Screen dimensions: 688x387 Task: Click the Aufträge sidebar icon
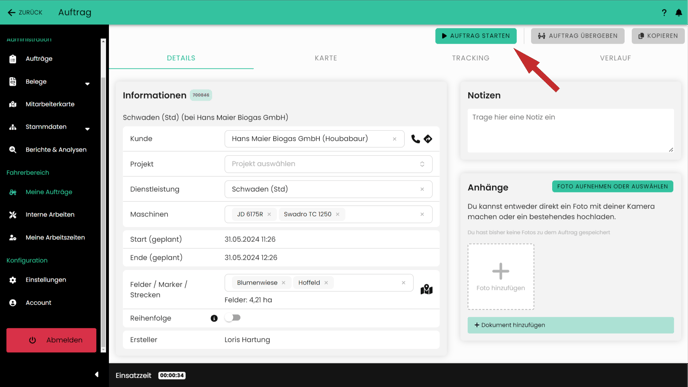click(x=13, y=59)
